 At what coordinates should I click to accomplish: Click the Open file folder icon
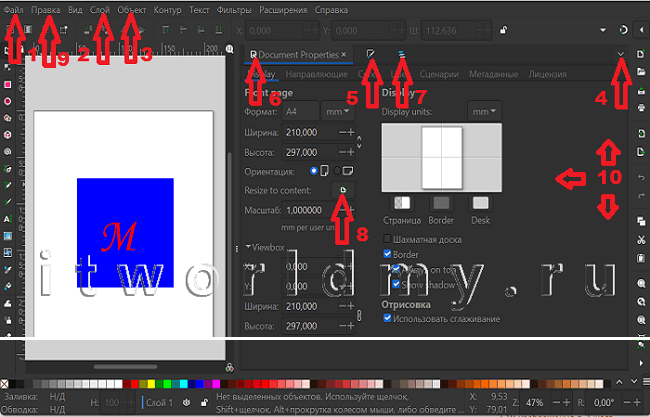(641, 72)
